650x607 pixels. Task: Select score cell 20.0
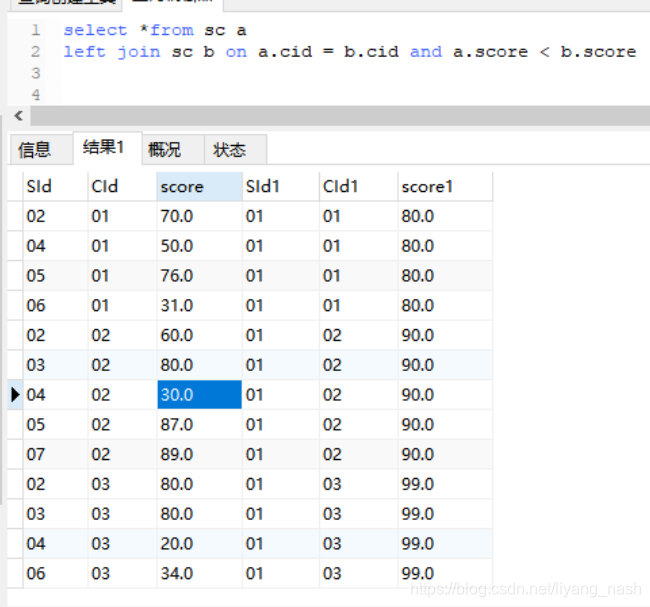point(199,544)
